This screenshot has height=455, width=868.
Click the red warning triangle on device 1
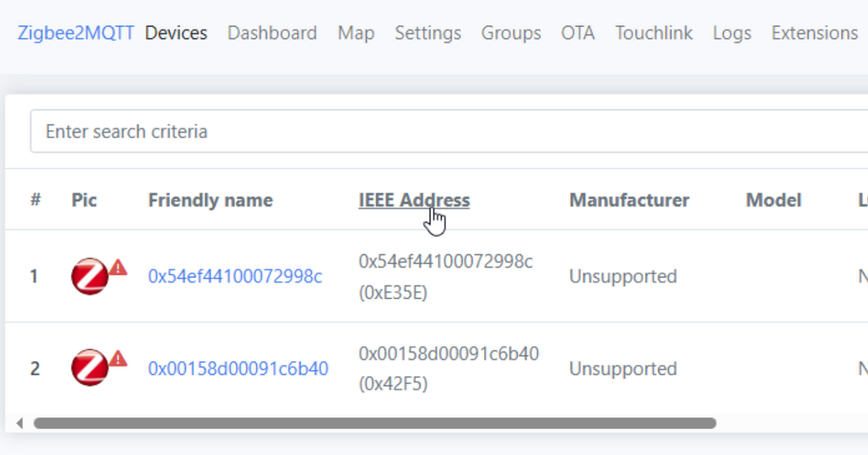pyautogui.click(x=118, y=267)
